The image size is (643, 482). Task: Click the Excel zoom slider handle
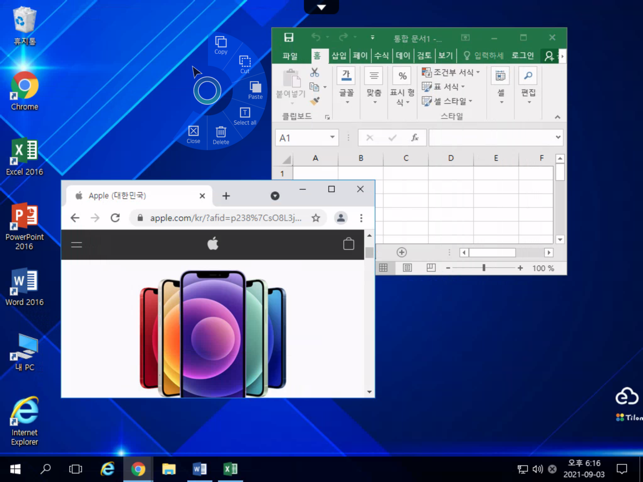(x=484, y=268)
